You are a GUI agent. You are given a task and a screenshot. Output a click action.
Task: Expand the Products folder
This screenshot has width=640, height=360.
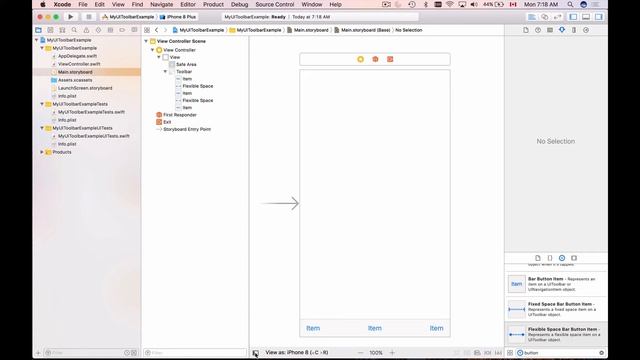coord(42,152)
